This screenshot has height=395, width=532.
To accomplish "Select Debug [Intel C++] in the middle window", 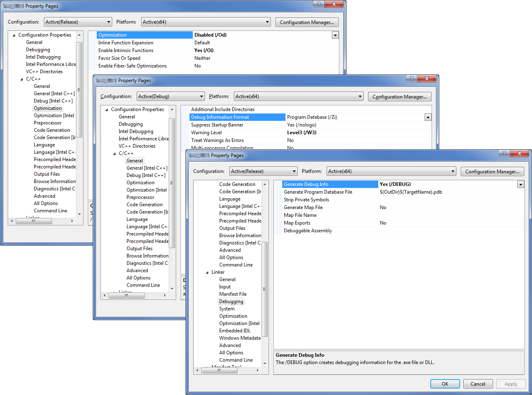I will pos(146,175).
